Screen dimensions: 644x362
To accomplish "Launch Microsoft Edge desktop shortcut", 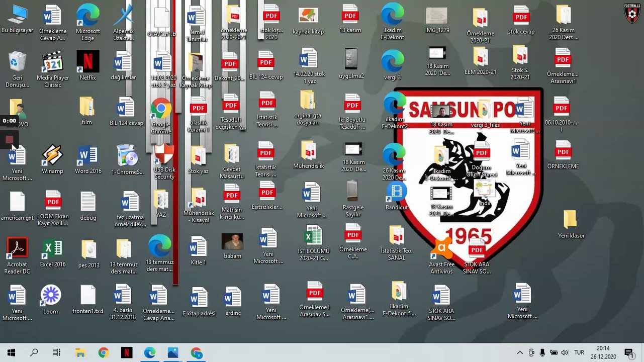I will [x=87, y=23].
